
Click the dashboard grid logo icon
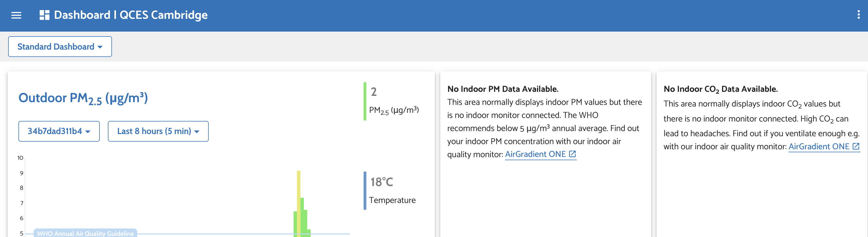45,15
